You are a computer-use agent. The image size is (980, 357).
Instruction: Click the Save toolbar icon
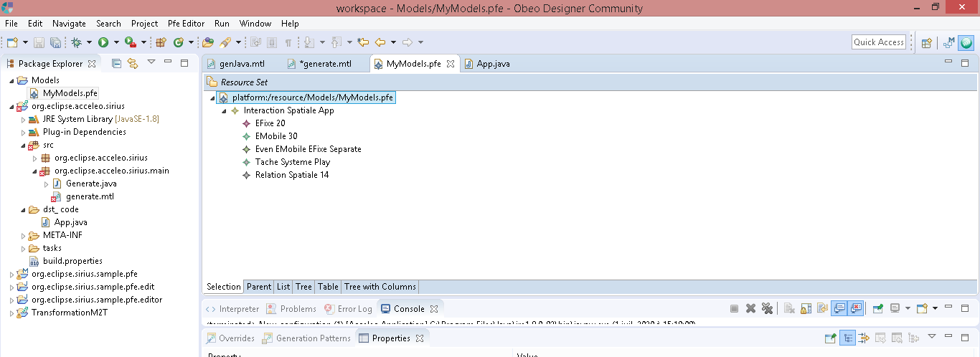click(39, 42)
